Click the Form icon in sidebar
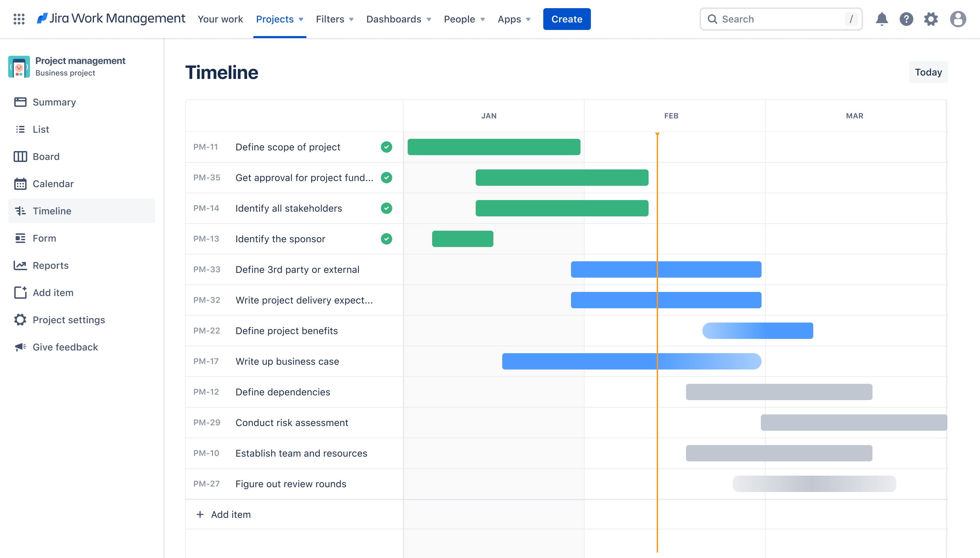This screenshot has height=558, width=980. (21, 237)
